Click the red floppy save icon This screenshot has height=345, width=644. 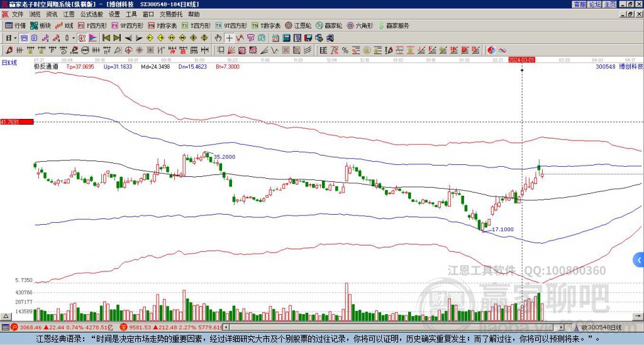point(308,38)
